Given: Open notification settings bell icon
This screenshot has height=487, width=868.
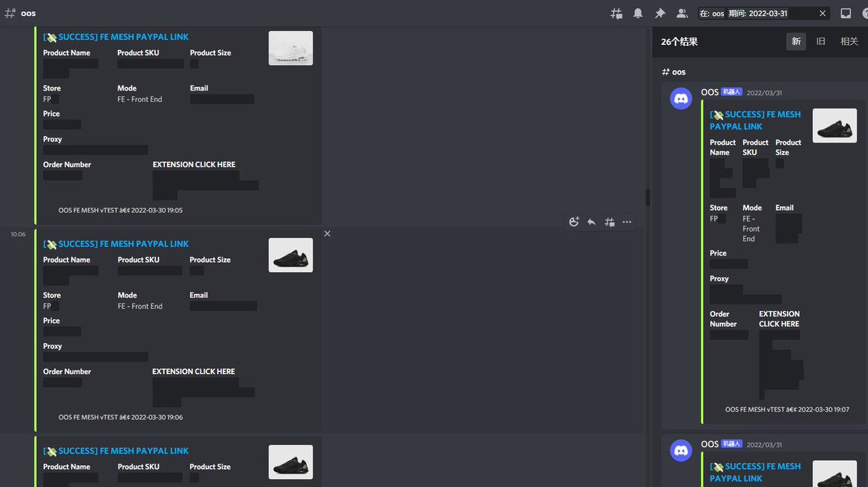Looking at the screenshot, I should pyautogui.click(x=638, y=13).
